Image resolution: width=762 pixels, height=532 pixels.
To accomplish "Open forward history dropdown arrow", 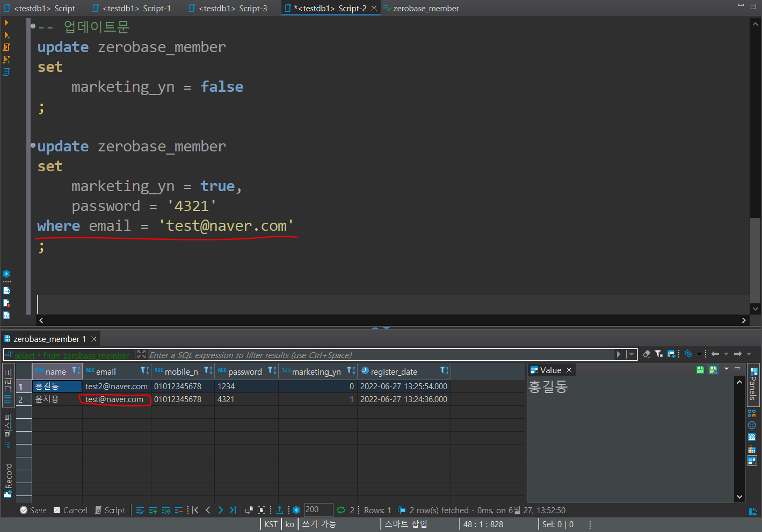I will coord(749,354).
